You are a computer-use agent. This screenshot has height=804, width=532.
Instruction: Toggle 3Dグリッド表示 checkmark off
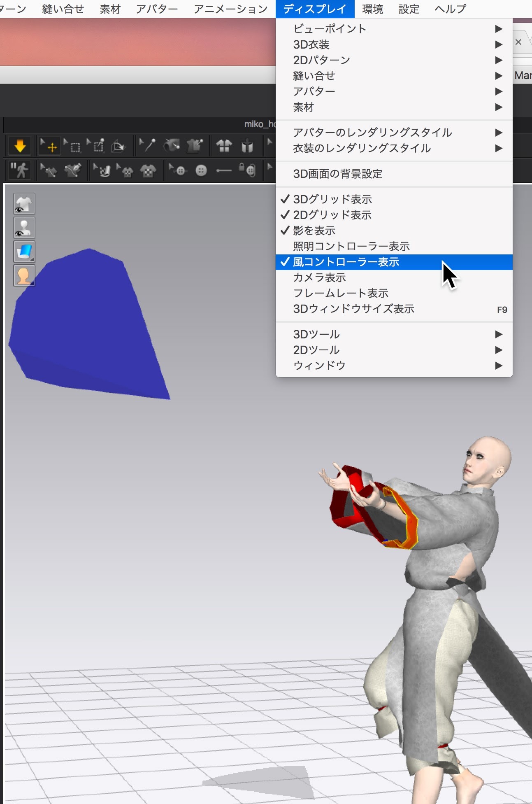(332, 200)
